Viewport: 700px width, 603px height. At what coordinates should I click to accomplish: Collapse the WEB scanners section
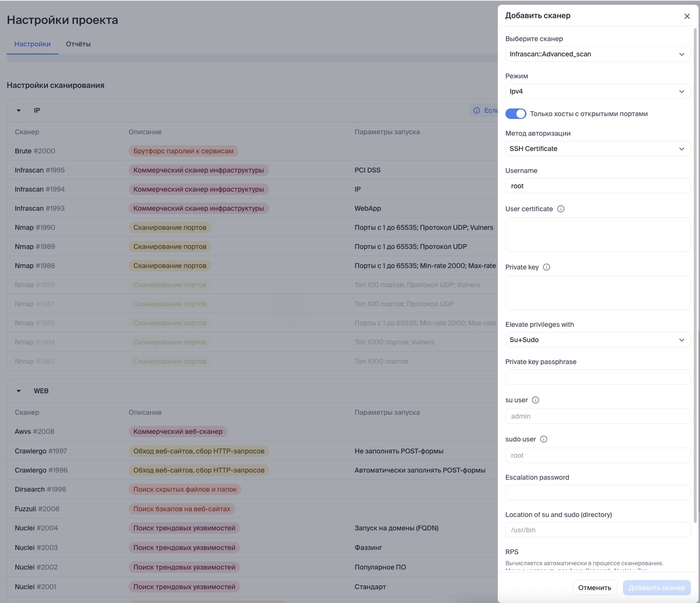tap(19, 391)
